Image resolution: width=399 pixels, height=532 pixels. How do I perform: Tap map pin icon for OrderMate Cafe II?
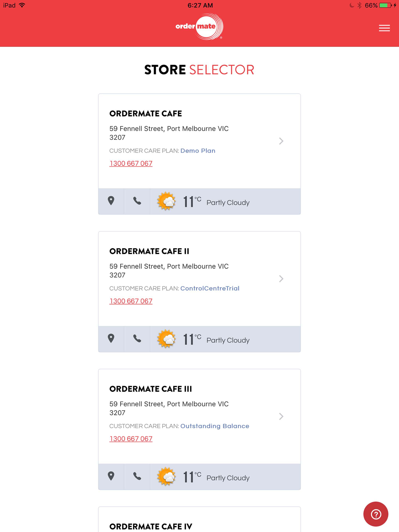(x=111, y=339)
